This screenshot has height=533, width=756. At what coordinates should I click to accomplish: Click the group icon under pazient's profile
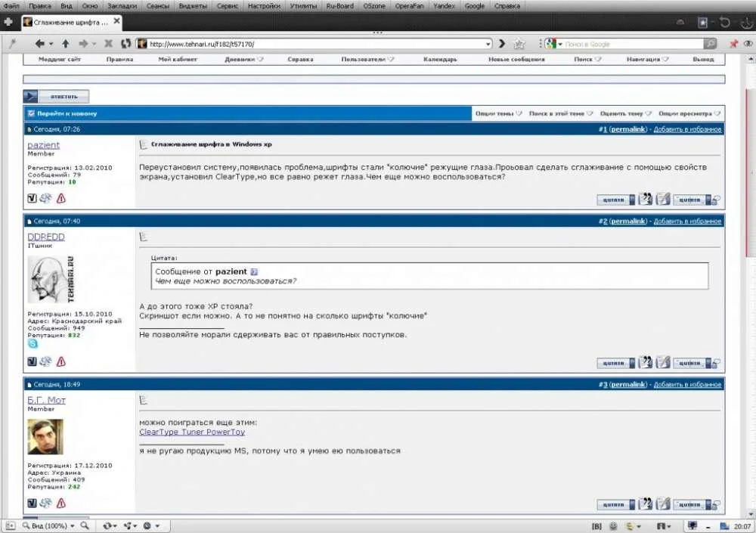point(46,198)
